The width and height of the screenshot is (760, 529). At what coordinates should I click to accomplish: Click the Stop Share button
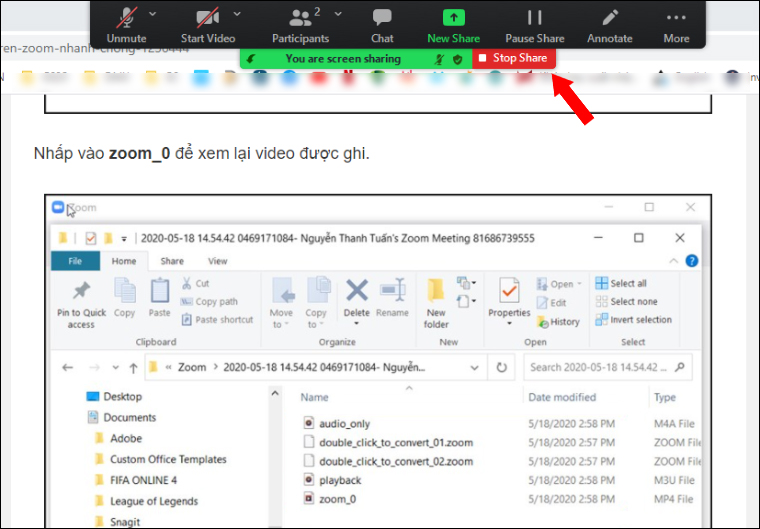coord(514,58)
